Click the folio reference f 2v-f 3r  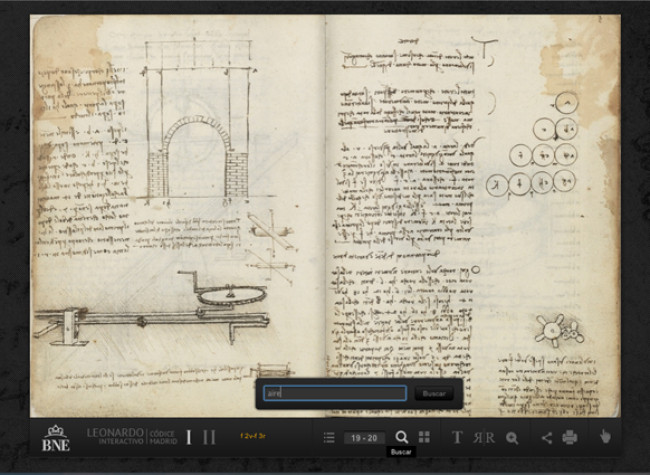[252, 436]
